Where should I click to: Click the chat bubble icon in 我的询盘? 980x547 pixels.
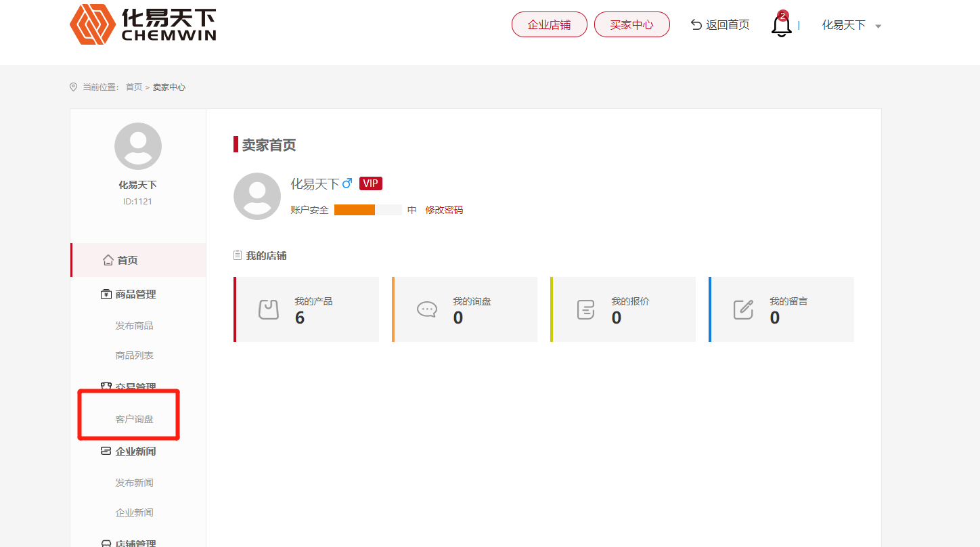point(427,309)
